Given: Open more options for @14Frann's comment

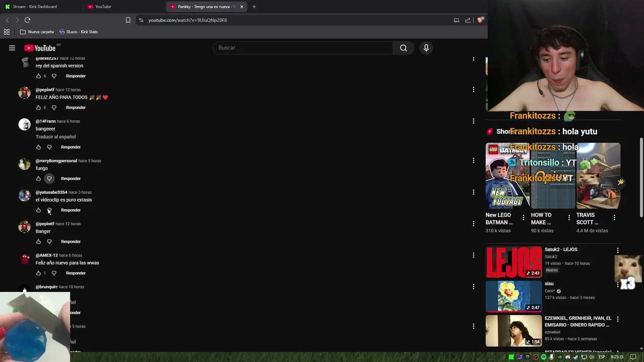Looking at the screenshot, I should pos(473,121).
